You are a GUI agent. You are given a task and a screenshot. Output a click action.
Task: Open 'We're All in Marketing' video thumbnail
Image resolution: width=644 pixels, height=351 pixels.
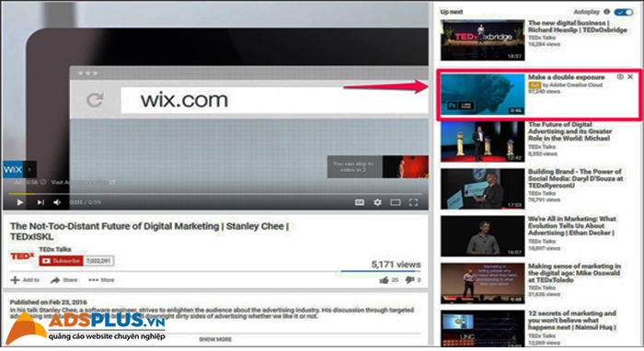tap(483, 236)
